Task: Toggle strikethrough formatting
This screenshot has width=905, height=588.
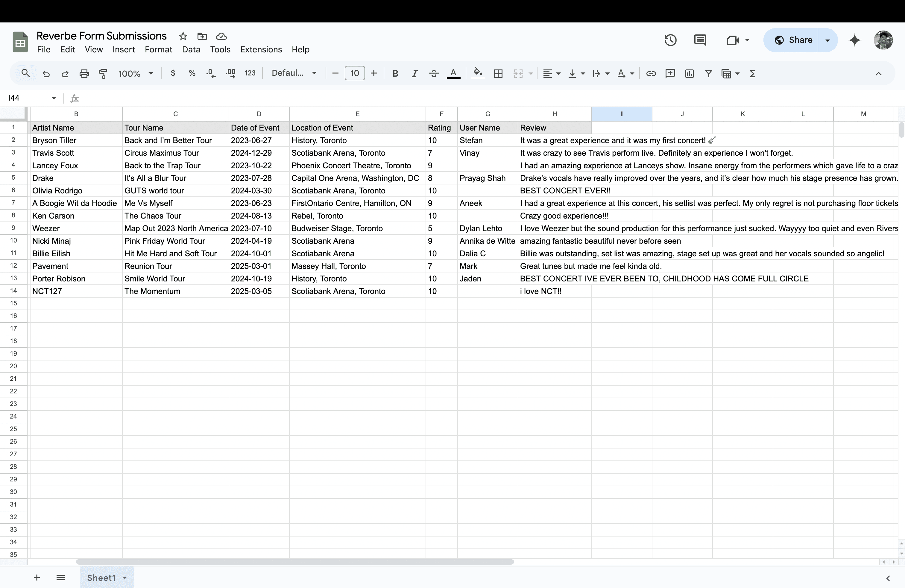Action: (x=433, y=73)
